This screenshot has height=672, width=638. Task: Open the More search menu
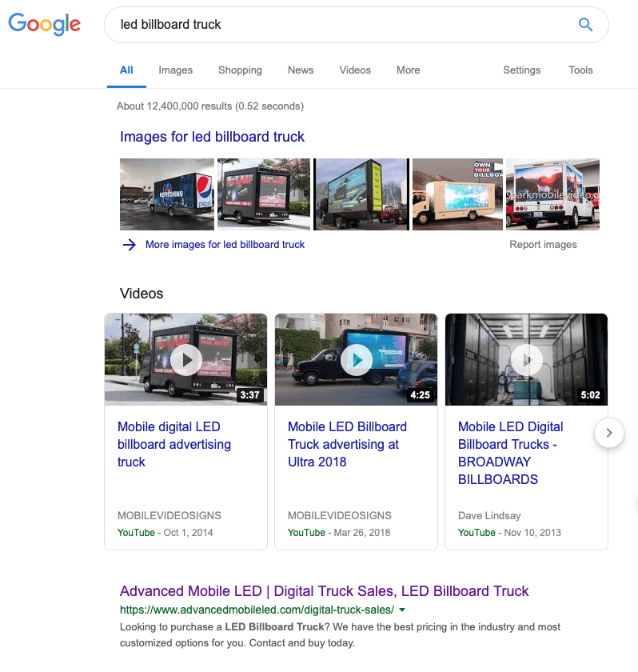pyautogui.click(x=408, y=70)
